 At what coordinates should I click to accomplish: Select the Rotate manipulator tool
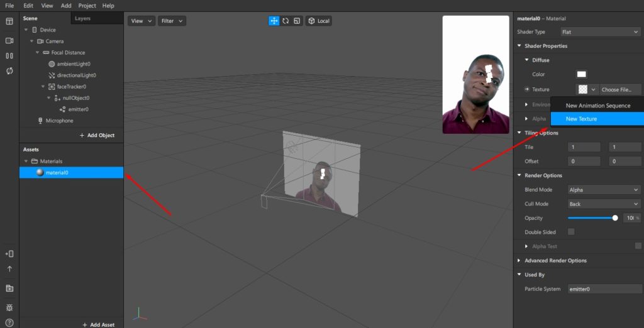coord(286,21)
